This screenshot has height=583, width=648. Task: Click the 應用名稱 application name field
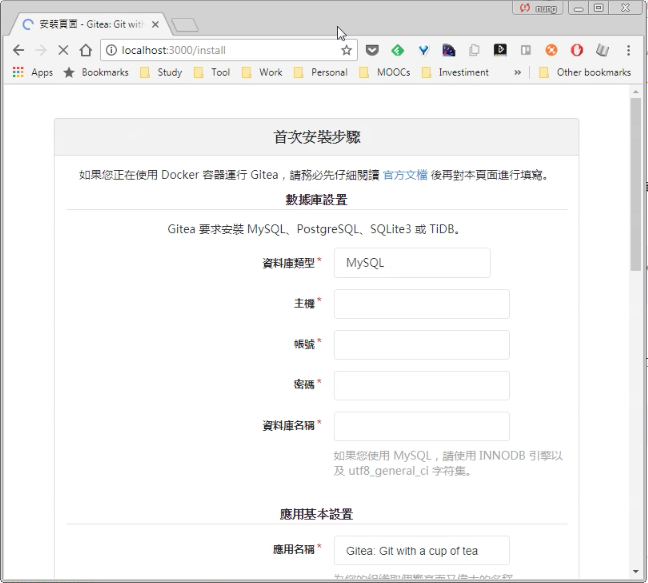pos(422,550)
